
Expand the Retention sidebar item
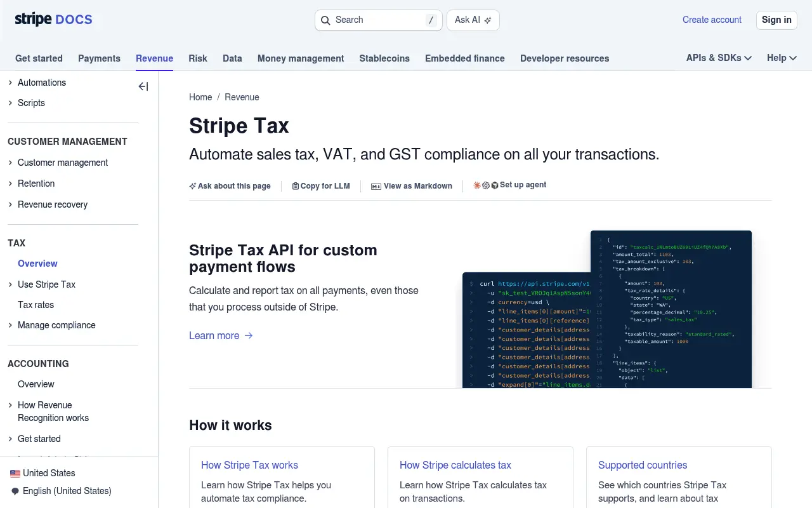click(x=10, y=184)
